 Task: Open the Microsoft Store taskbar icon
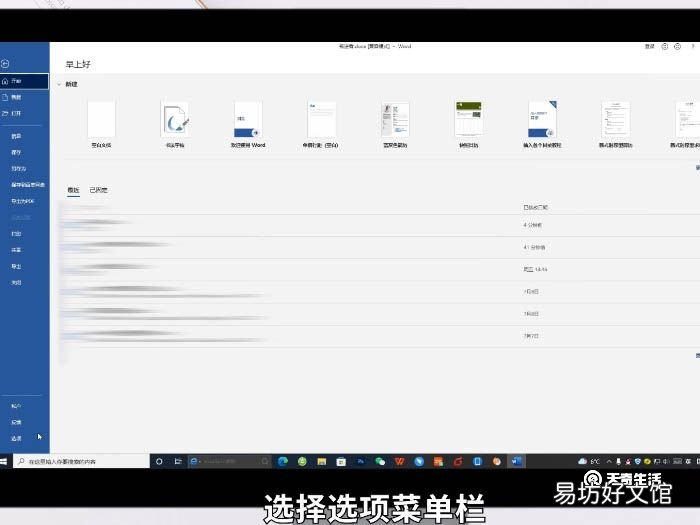(x=341, y=462)
